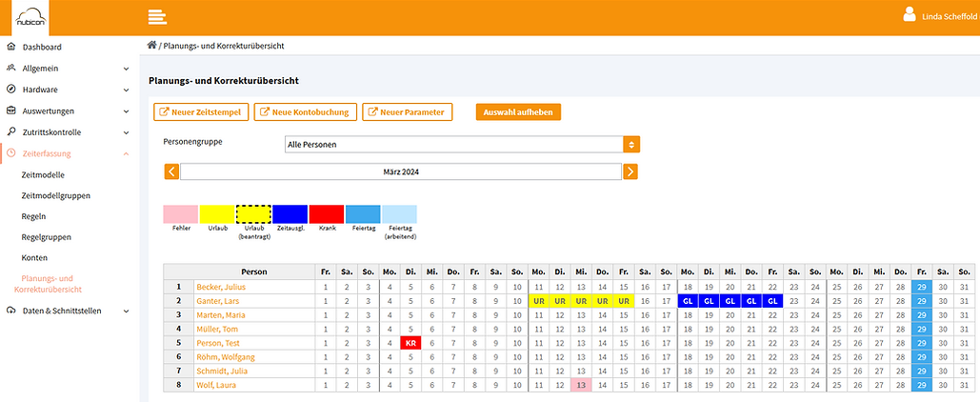980x402 pixels.
Task: Open Konten submenu item
Action: pos(34,257)
